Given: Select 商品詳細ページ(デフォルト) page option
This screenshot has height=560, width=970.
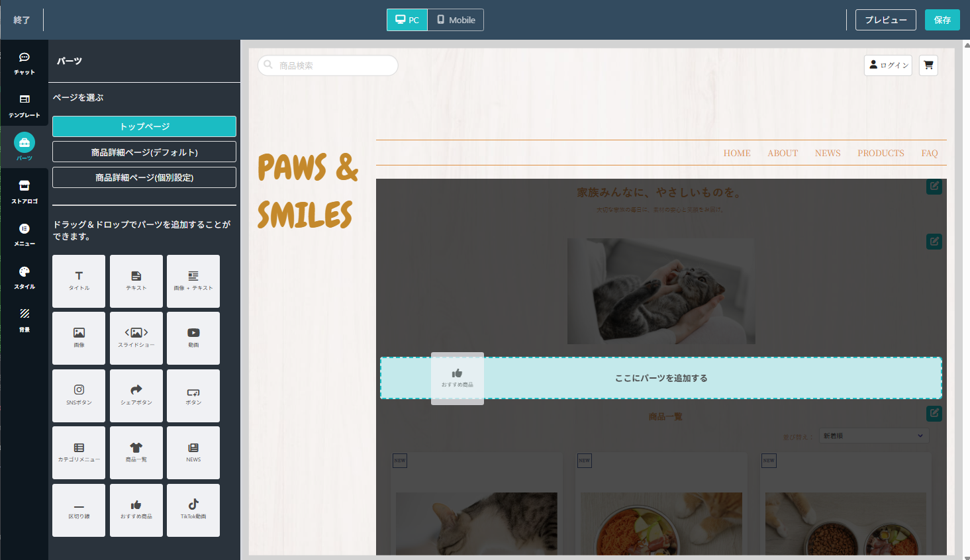Looking at the screenshot, I should click(x=144, y=152).
